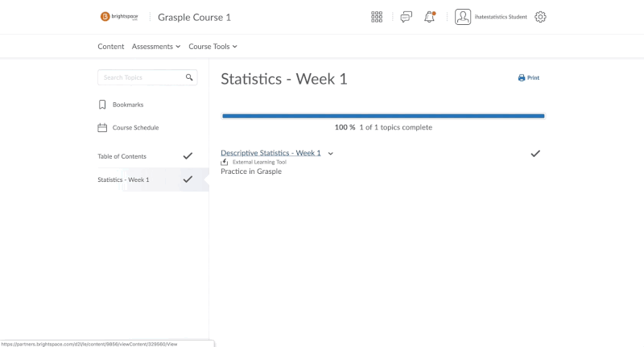The width and height of the screenshot is (644, 347).
Task: Click the topics completion progress bar
Action: pos(383,116)
